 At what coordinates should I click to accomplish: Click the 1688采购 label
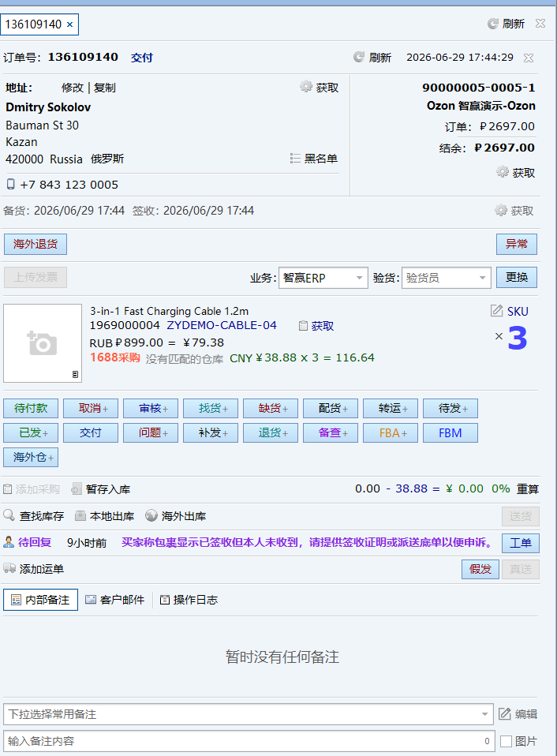(x=114, y=357)
